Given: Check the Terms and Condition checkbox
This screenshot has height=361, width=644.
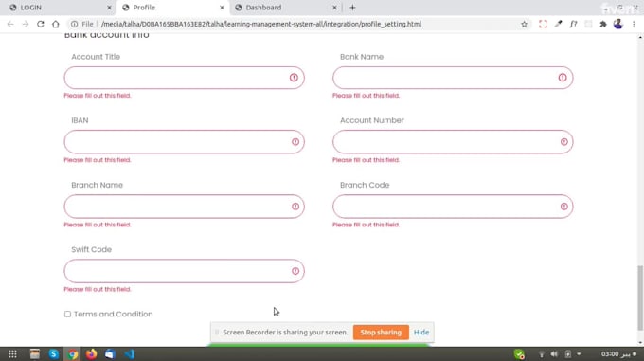Looking at the screenshot, I should 67,315.
